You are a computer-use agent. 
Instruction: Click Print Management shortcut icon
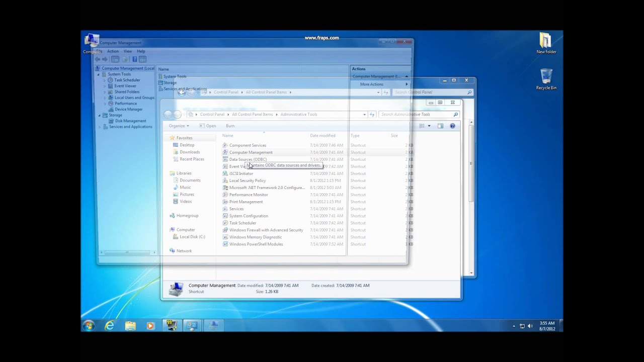click(225, 202)
